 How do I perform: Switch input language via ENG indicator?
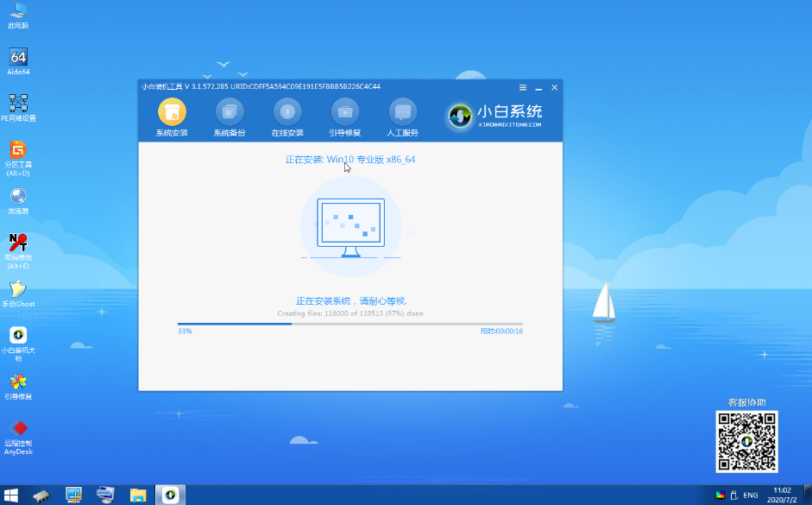point(749,495)
